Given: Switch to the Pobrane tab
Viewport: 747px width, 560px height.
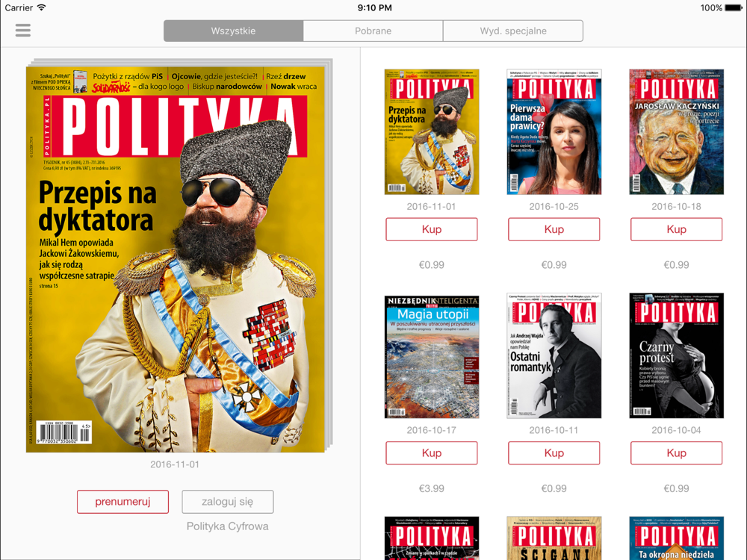Looking at the screenshot, I should tap(373, 31).
